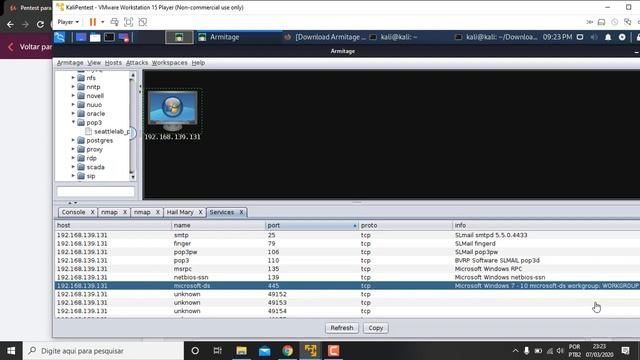Go back in the browser
The height and width of the screenshot is (360, 640).
pyautogui.click(x=10, y=24)
